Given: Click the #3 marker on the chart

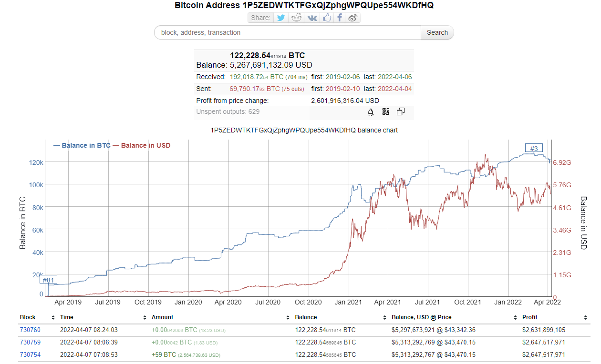Looking at the screenshot, I should pyautogui.click(x=534, y=148).
